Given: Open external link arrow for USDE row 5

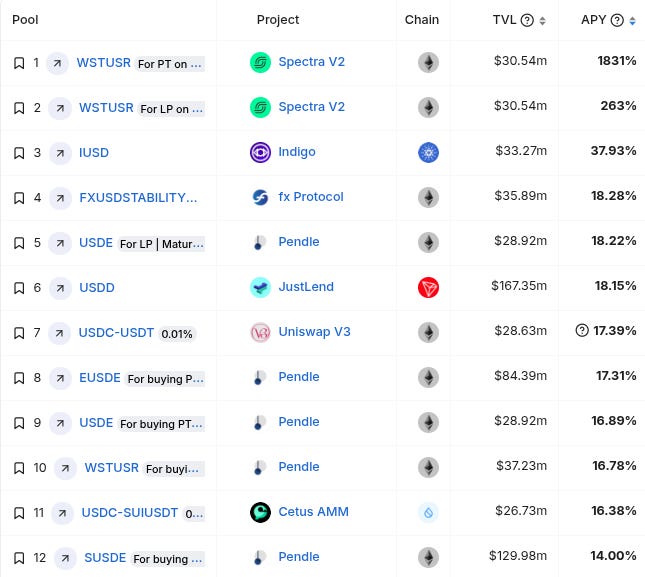Looking at the screenshot, I should [60, 243].
